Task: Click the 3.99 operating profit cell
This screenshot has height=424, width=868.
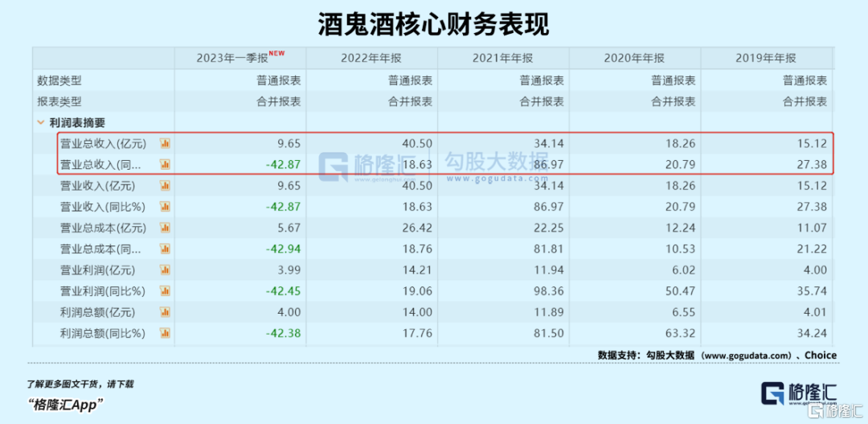Action: click(289, 270)
